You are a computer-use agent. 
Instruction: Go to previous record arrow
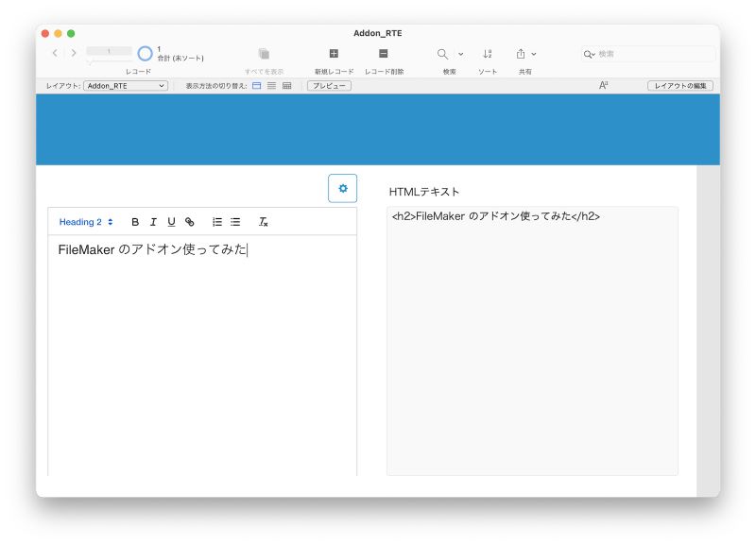55,53
